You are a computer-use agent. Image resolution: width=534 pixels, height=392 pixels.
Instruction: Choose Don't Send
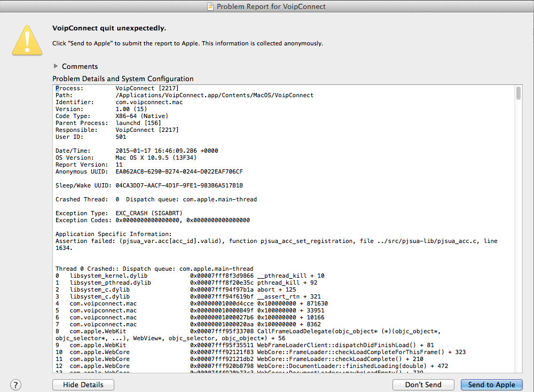(x=423, y=385)
